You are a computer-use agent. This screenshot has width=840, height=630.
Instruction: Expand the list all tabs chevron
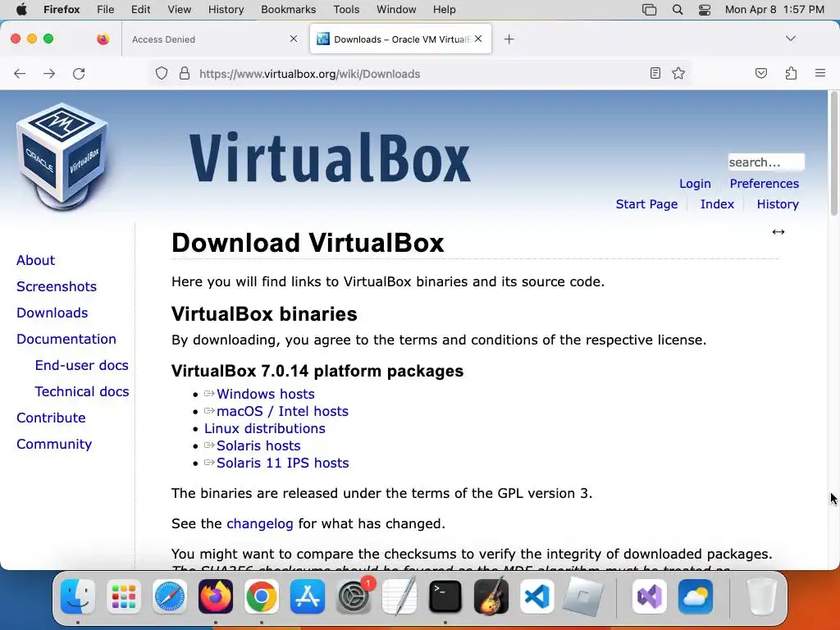(x=790, y=39)
